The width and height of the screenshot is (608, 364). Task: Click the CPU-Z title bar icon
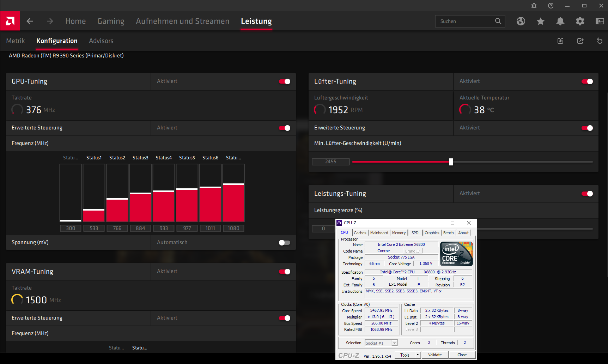point(339,223)
